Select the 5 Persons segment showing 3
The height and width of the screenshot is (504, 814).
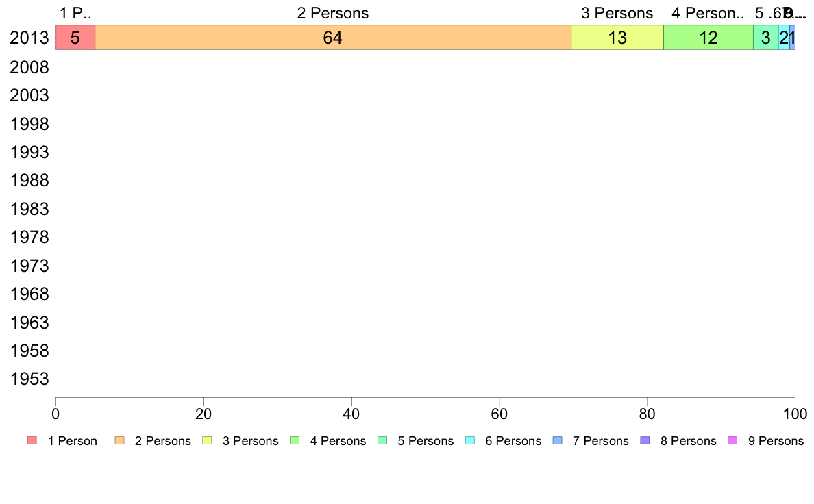(x=766, y=38)
